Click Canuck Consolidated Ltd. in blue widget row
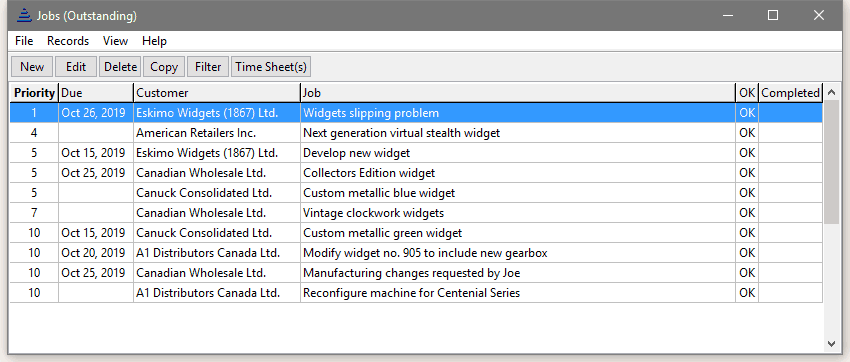Screen dimensions: 850x362 tap(217, 193)
